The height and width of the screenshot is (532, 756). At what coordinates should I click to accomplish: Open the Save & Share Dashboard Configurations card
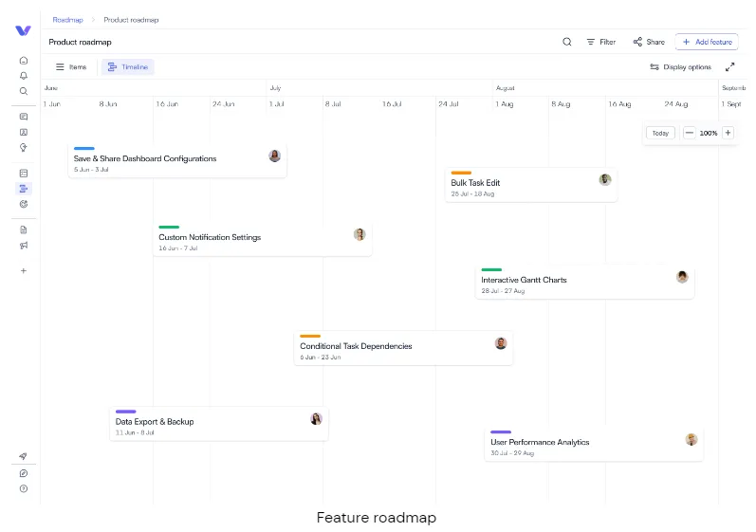(177, 160)
